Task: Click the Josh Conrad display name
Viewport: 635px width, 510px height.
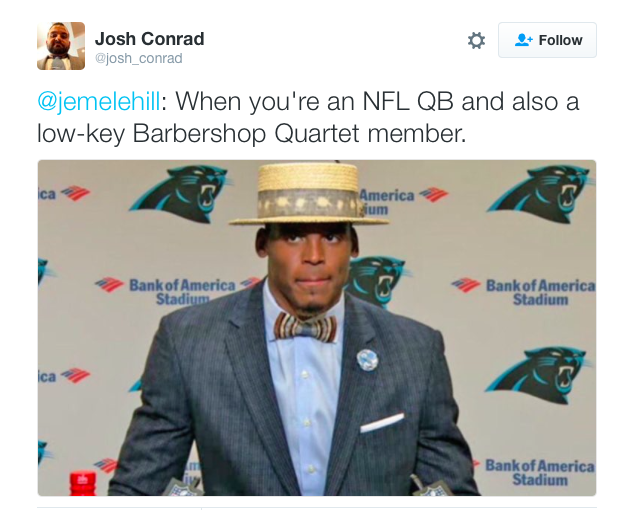Action: (x=149, y=39)
